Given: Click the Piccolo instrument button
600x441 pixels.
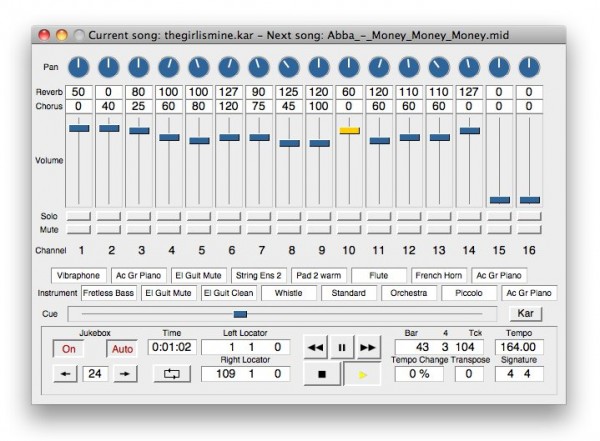Looking at the screenshot, I should tap(469, 293).
